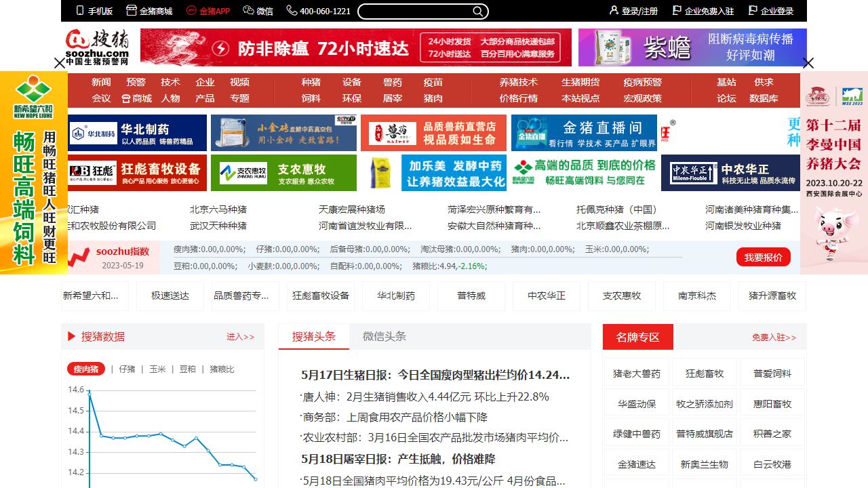Click the red triangle beside 搜猪数据

(71, 337)
